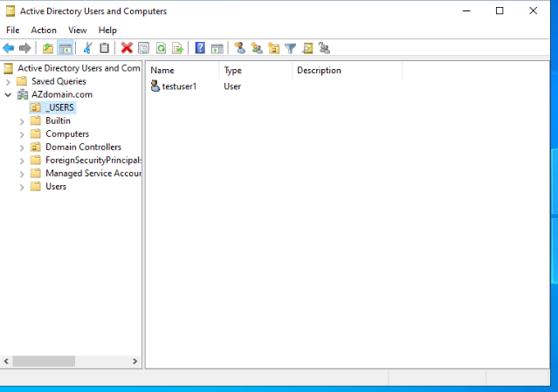
Task: Minimize the Active Directory window
Action: click(x=466, y=11)
